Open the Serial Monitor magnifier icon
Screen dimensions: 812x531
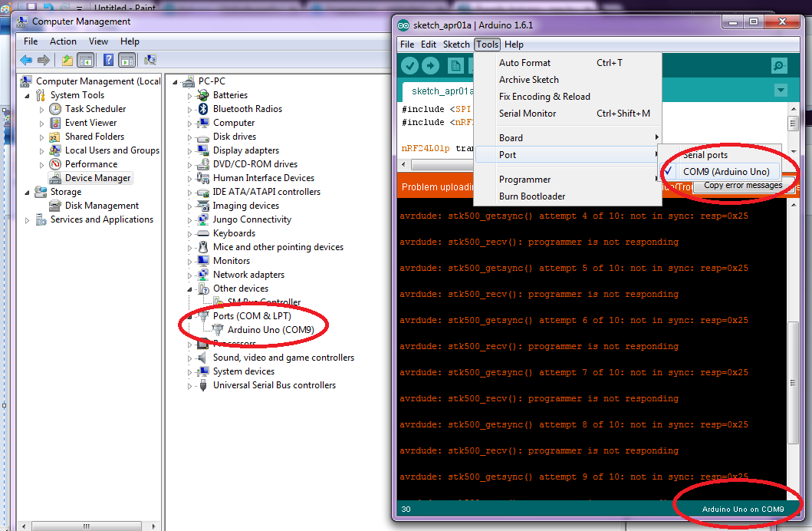779,65
